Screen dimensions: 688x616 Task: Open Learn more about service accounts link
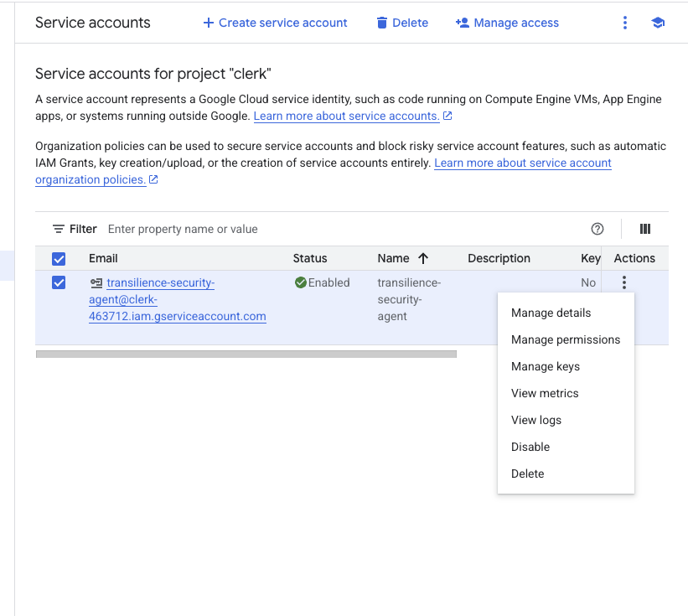347,116
